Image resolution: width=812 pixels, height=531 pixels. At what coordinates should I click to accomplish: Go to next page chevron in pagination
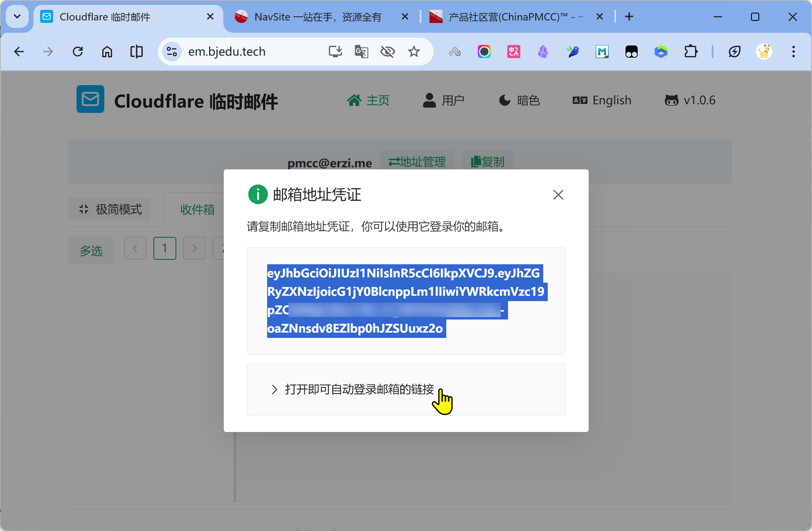tap(194, 248)
